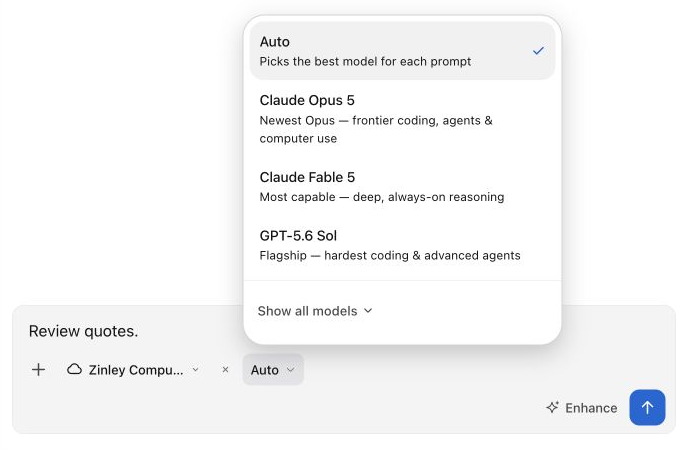Click the plus icon to add attachment
688x450 pixels.
click(x=39, y=370)
